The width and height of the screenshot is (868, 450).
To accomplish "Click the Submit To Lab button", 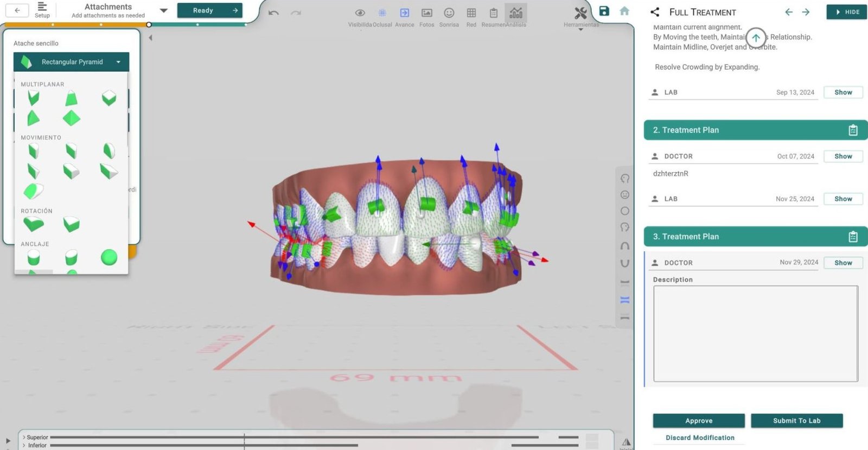I will coord(796,421).
